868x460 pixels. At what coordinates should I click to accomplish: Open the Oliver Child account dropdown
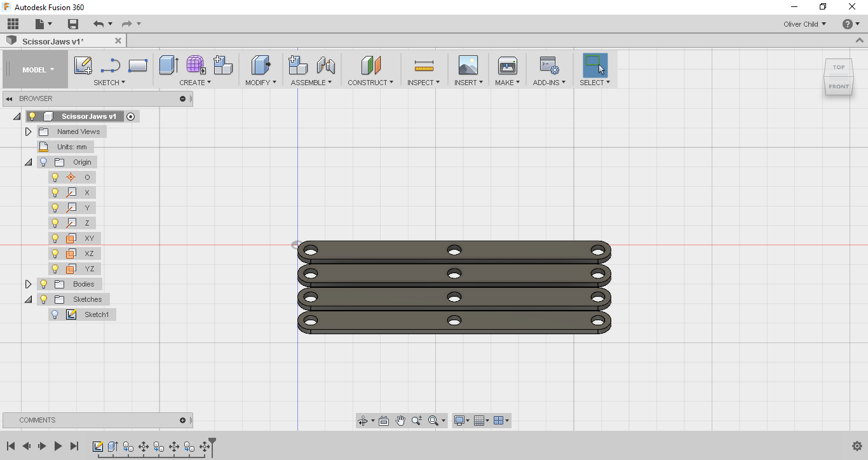point(805,24)
